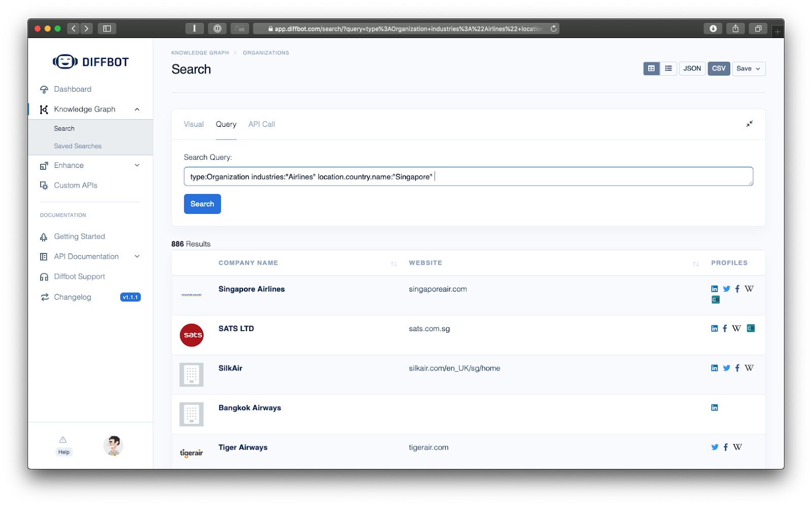Switch to list view

[x=668, y=68]
